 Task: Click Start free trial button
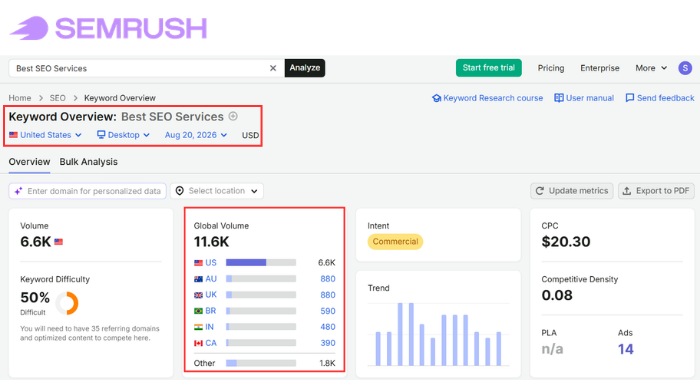click(x=488, y=68)
